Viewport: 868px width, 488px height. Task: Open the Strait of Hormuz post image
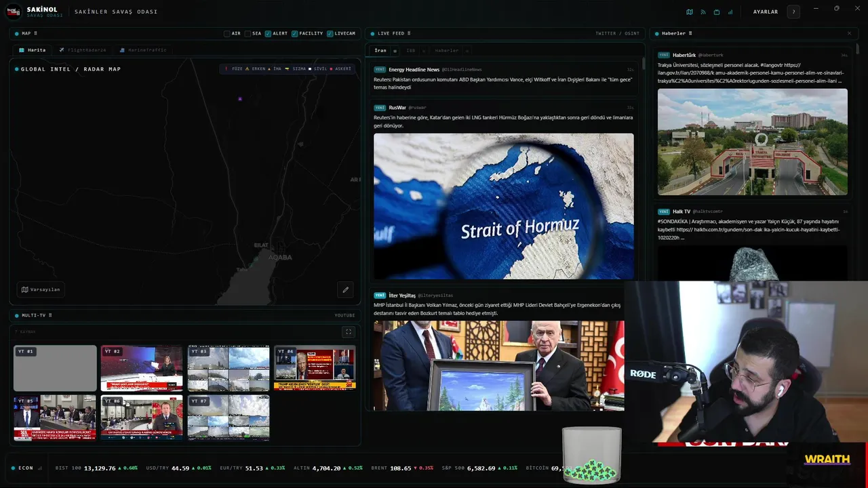coord(504,206)
